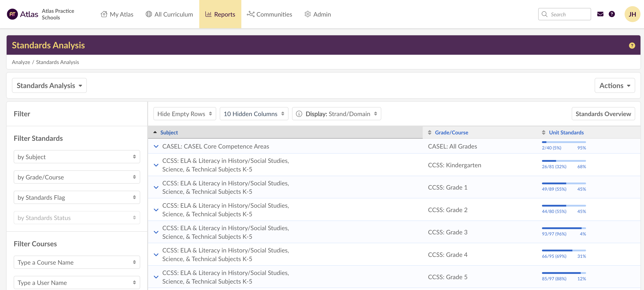The height and width of the screenshot is (290, 644).
Task: Open the by Subject filter dropdown
Action: click(77, 157)
